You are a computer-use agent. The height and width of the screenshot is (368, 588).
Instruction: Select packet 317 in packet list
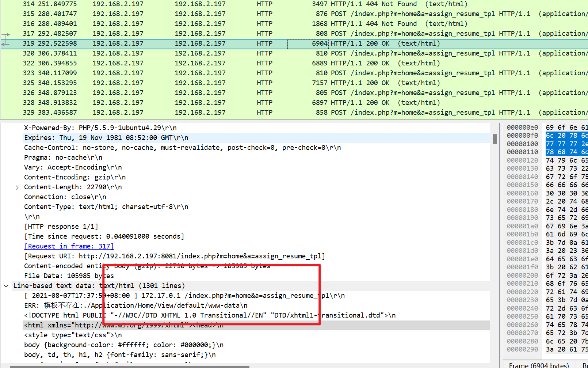click(294, 34)
